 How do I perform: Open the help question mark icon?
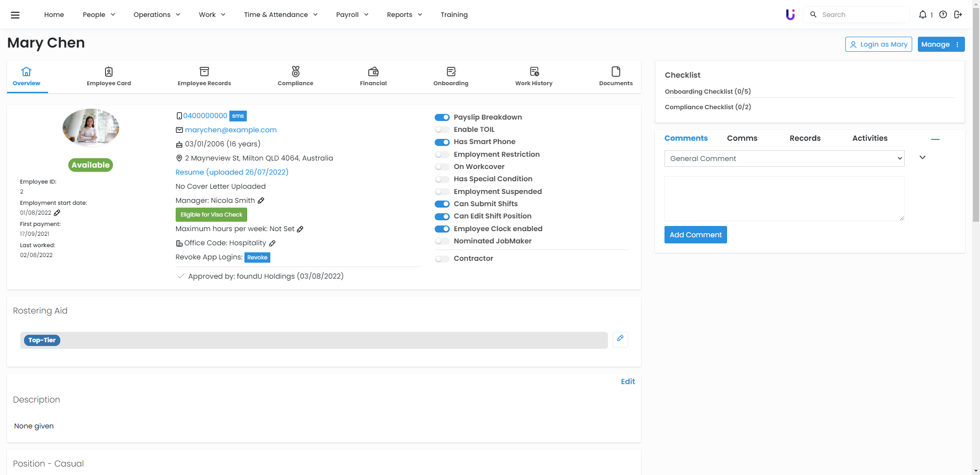943,15
